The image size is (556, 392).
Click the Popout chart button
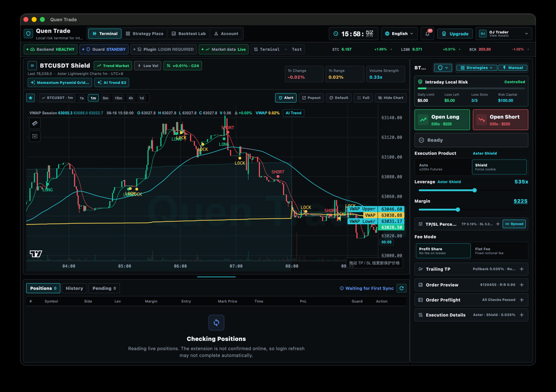click(311, 98)
